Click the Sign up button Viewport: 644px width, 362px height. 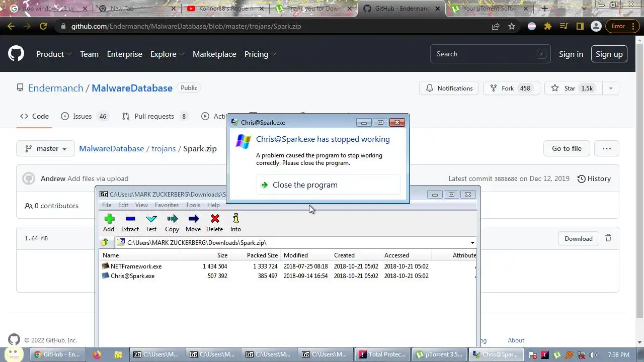[x=609, y=54]
